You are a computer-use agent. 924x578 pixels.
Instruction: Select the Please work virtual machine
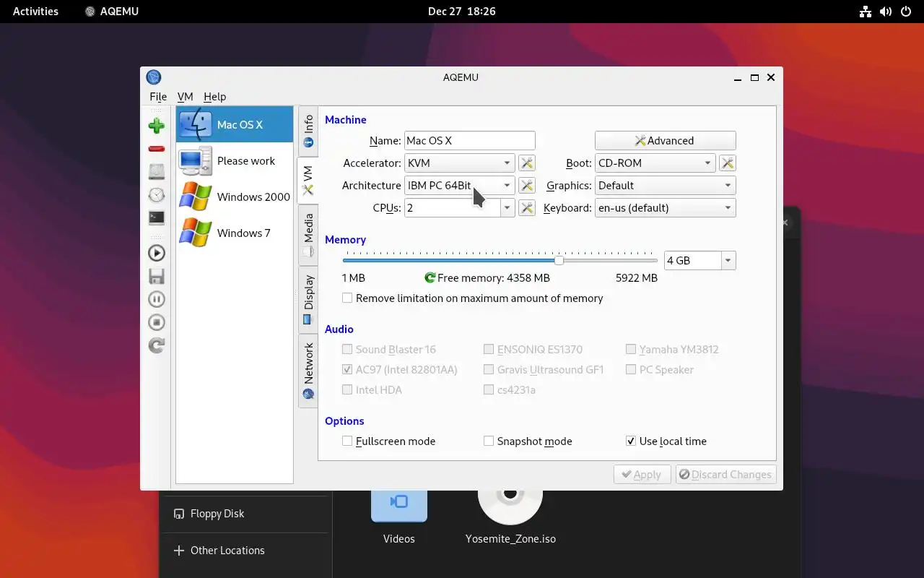pos(235,160)
